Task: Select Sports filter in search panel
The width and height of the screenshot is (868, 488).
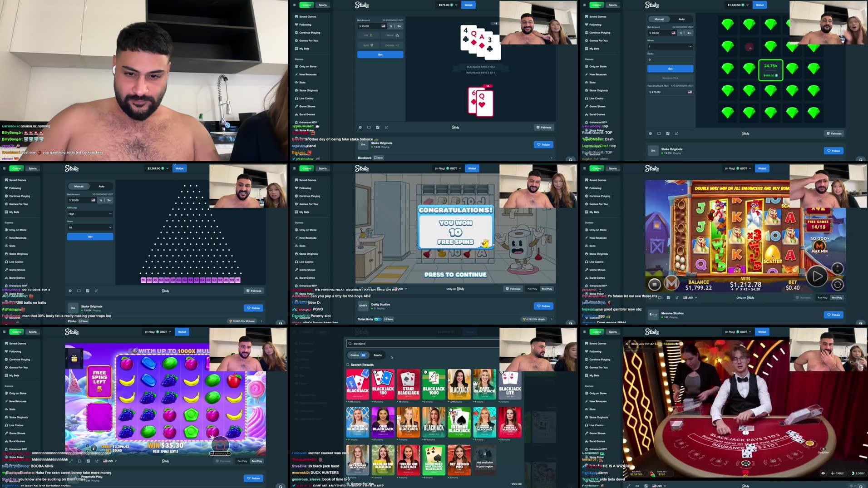Action: (x=378, y=355)
